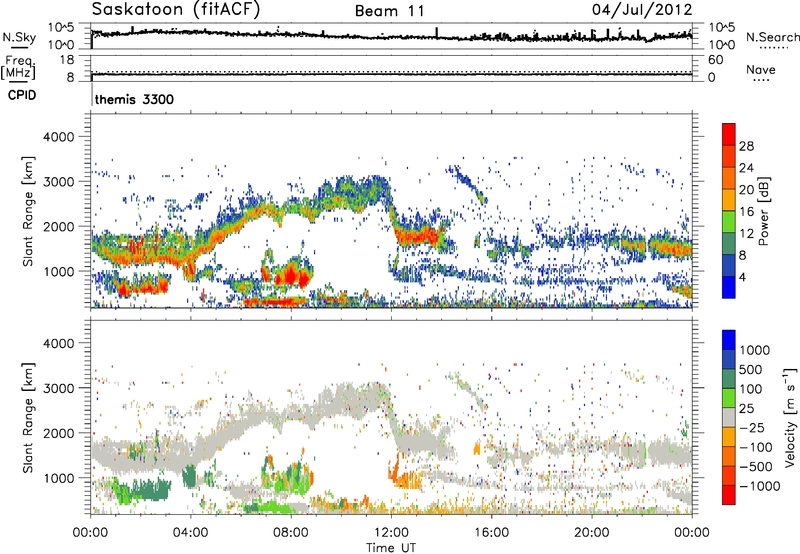Screen dimensions: 800x554
Task: Click the "12:00" time tick label
Action: click(391, 533)
